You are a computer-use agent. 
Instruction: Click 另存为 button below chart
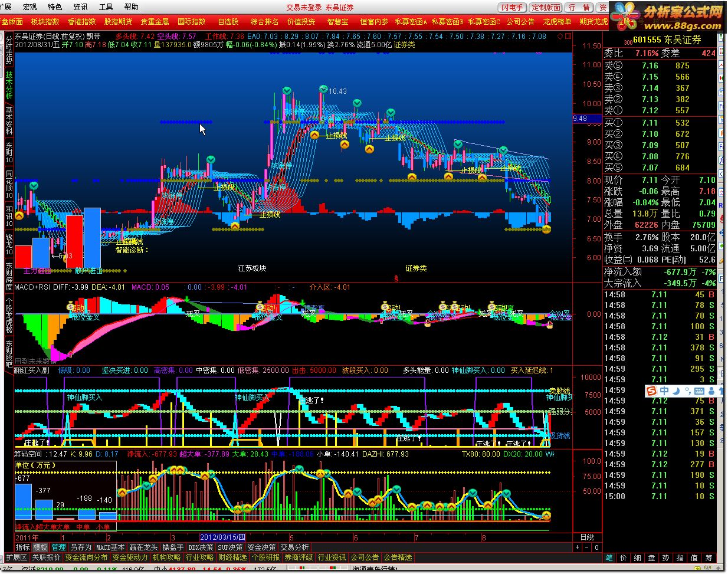[x=81, y=547]
